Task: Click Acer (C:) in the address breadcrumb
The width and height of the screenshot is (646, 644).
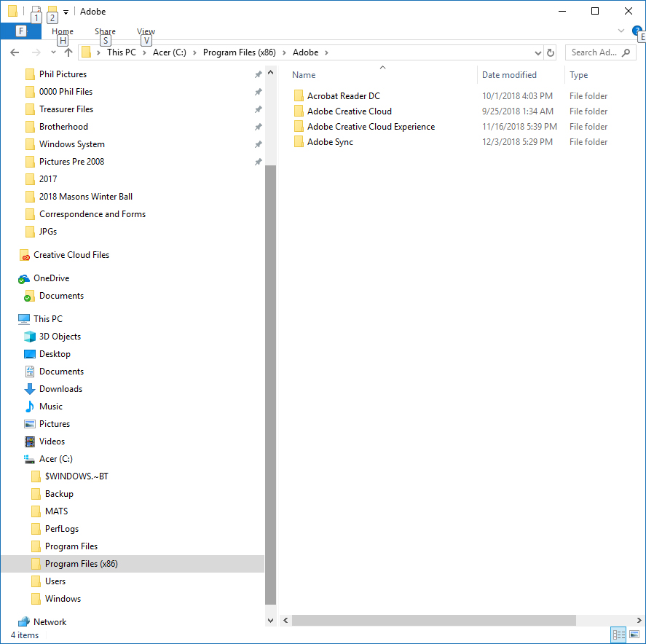Action: pyautogui.click(x=169, y=52)
